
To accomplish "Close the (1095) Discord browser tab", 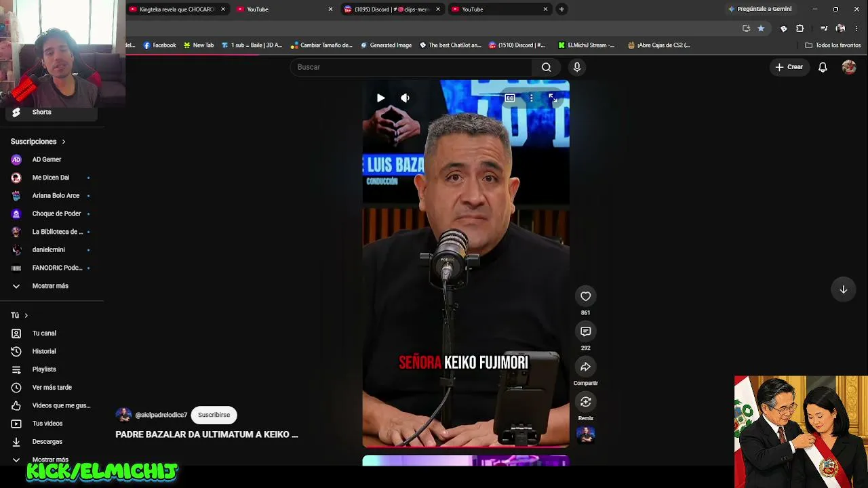I will coord(437,9).
